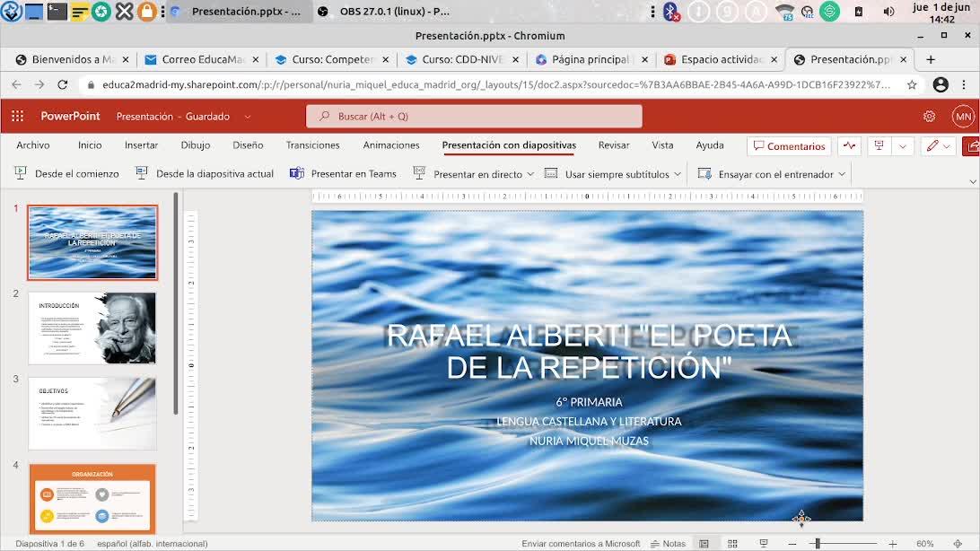Switch to the Diseño tab

click(248, 145)
